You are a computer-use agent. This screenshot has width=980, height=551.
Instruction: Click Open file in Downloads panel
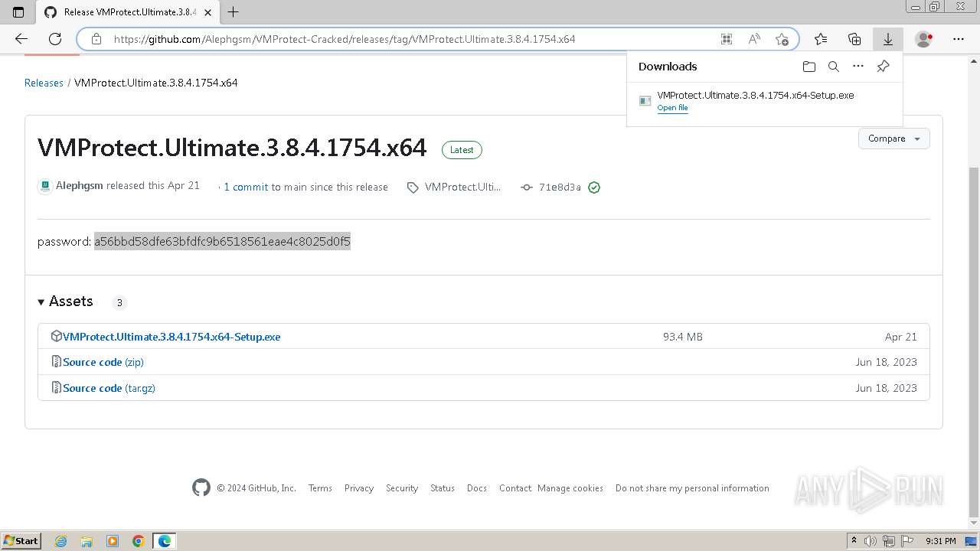pos(672,108)
